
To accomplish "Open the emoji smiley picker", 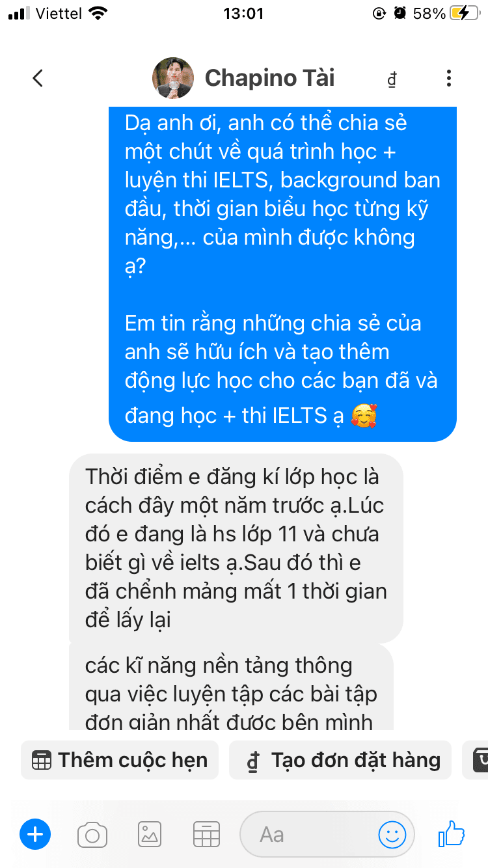I will [392, 834].
